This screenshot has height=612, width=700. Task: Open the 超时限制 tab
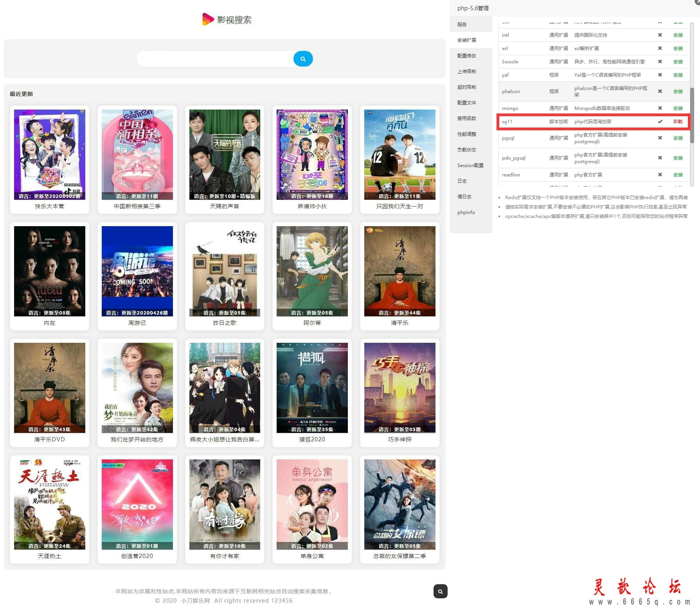471,87
